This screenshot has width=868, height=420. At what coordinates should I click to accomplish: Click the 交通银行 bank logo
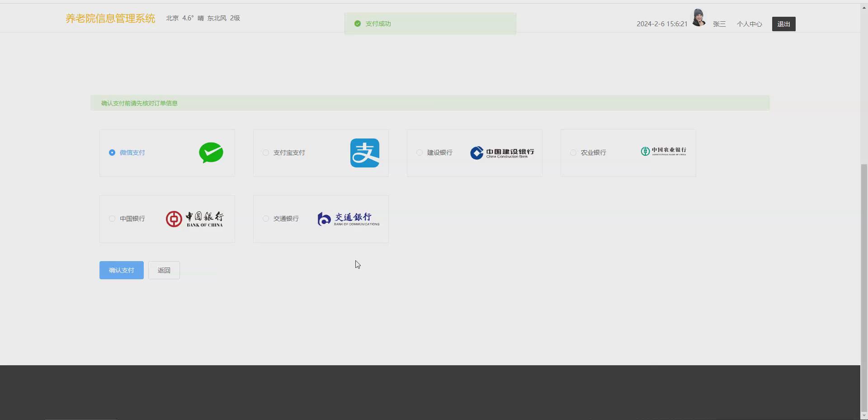click(x=347, y=219)
